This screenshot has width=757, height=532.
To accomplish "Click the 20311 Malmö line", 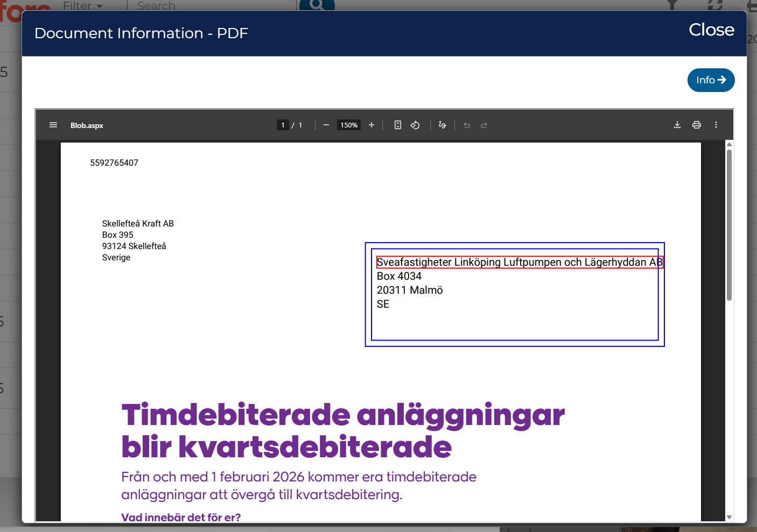I will click(x=410, y=290).
